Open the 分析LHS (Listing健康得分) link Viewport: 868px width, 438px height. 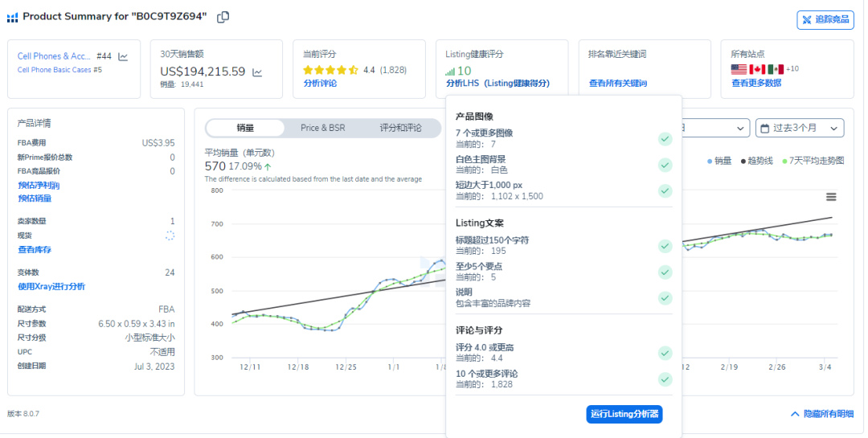click(497, 84)
